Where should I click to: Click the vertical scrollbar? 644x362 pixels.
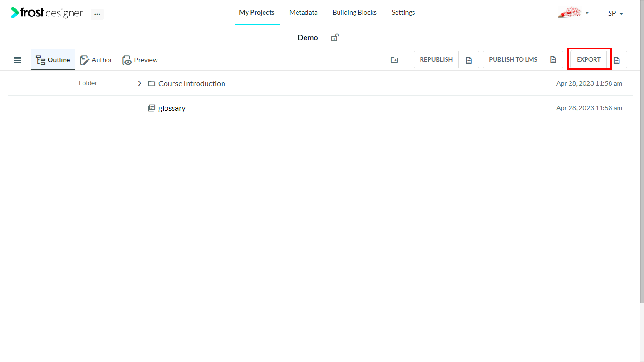(642, 151)
